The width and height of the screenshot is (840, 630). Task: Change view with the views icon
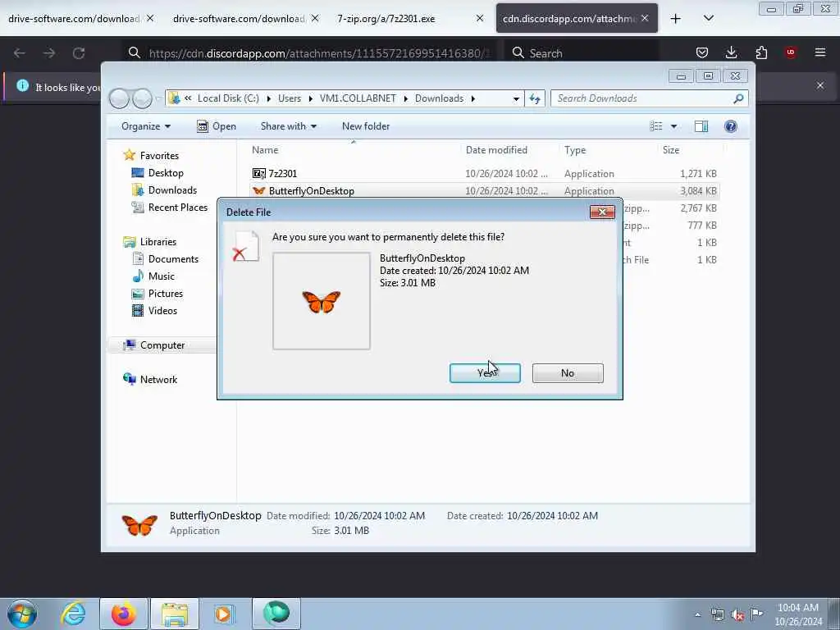[x=656, y=126]
